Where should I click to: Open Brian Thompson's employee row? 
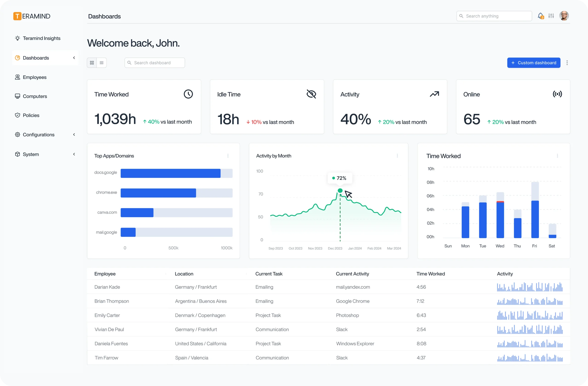click(112, 301)
